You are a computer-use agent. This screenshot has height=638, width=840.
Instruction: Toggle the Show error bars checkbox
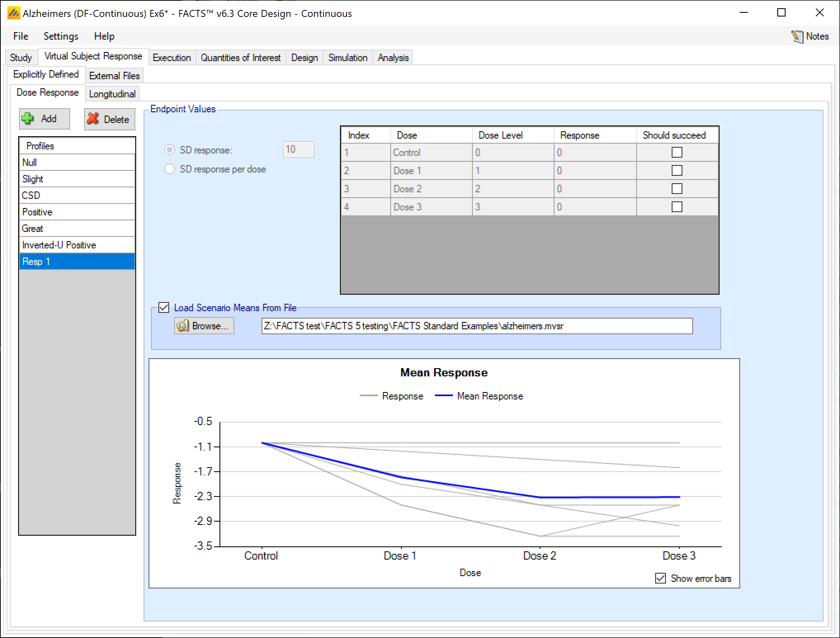click(660, 578)
